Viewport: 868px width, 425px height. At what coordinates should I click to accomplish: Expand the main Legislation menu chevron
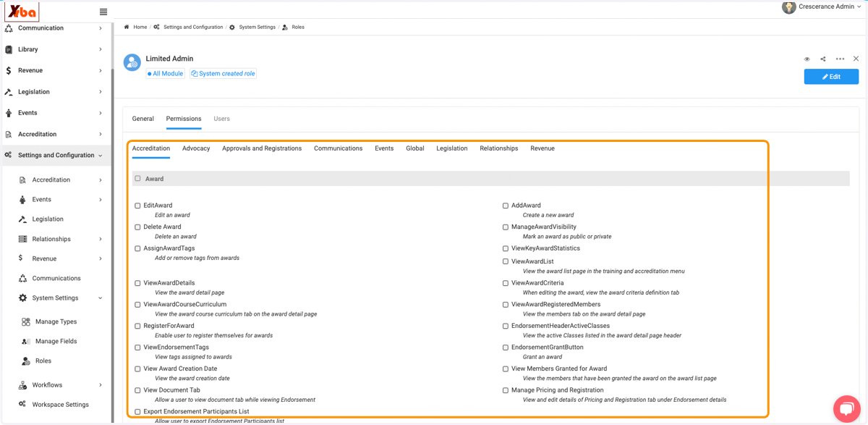pos(101,92)
